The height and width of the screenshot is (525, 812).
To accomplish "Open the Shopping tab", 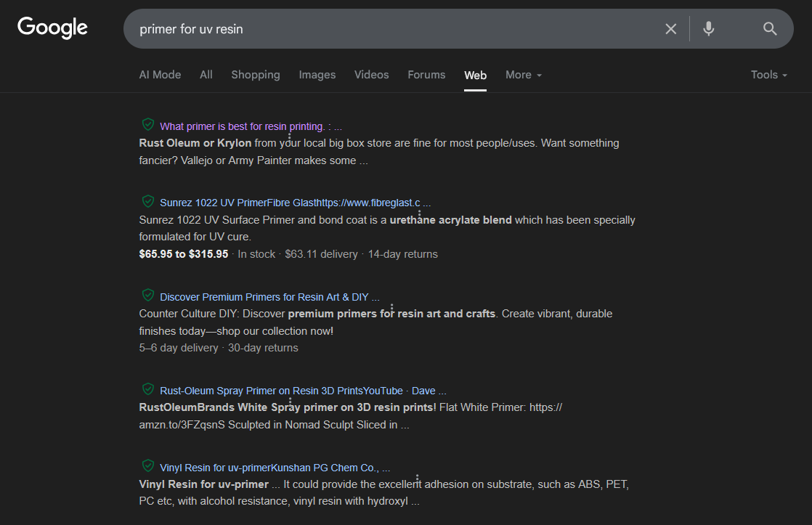I will (x=256, y=75).
